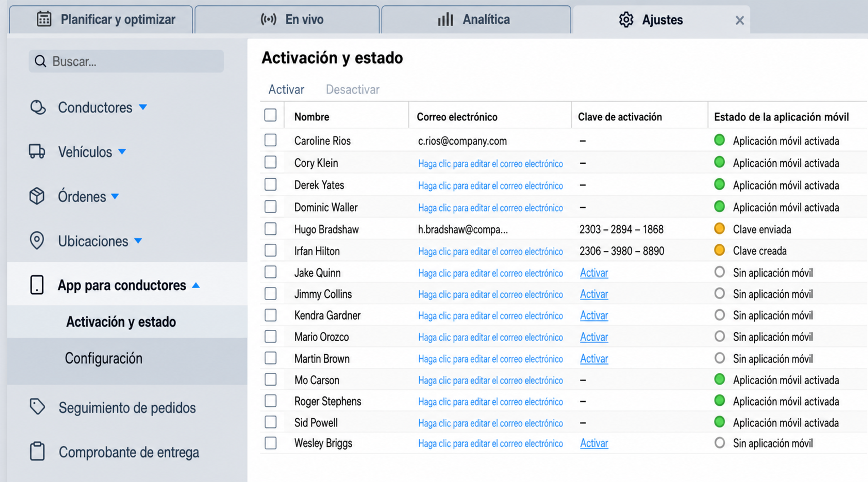Click activation key 2303 – 2894 – 1868
The image size is (868, 482).
click(x=621, y=229)
